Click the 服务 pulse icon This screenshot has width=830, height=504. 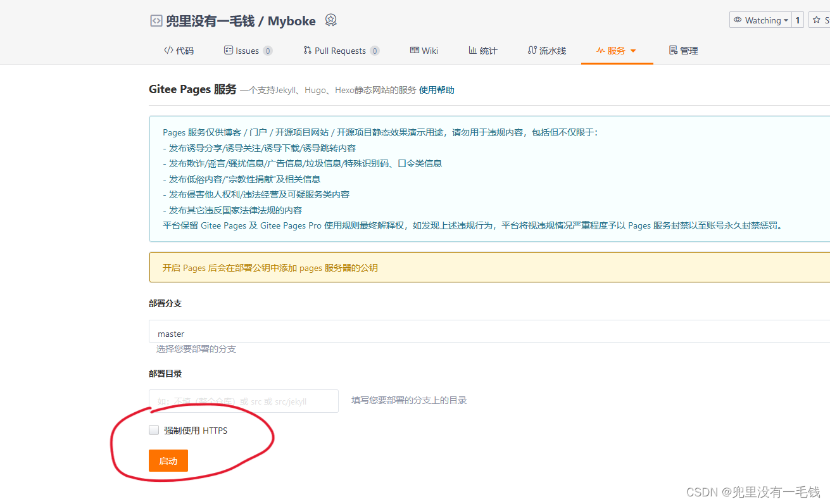601,51
